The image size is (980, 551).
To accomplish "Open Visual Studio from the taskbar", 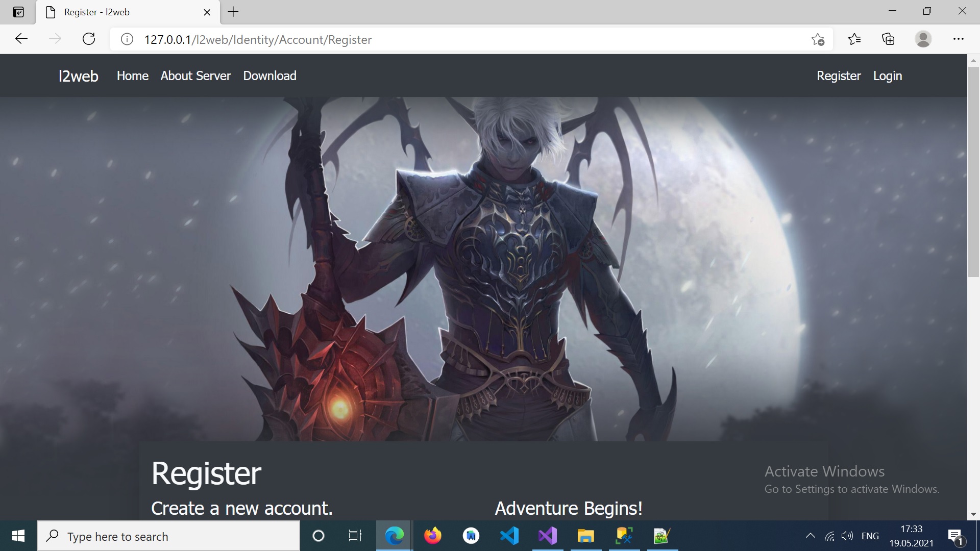I will coord(547,536).
